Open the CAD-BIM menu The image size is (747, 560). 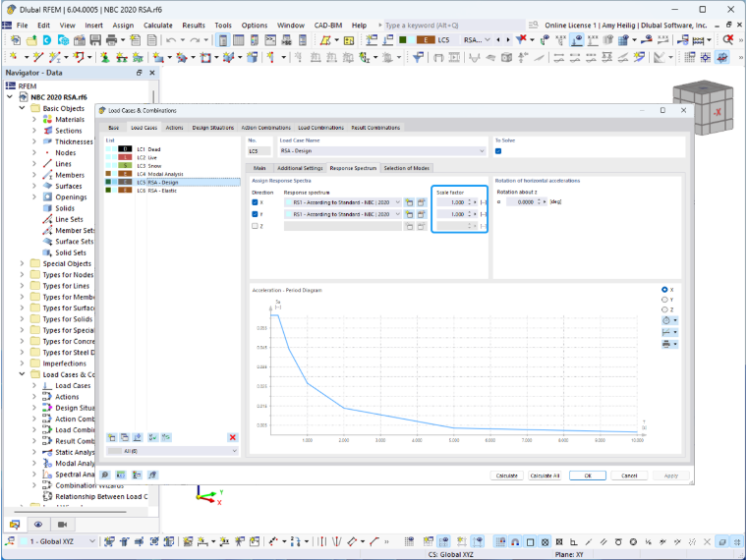(327, 26)
